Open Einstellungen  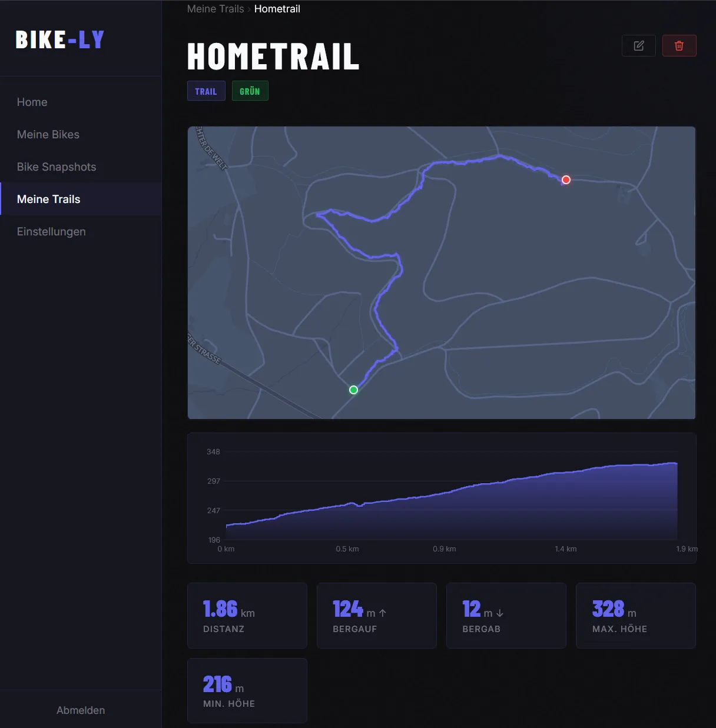click(x=51, y=231)
